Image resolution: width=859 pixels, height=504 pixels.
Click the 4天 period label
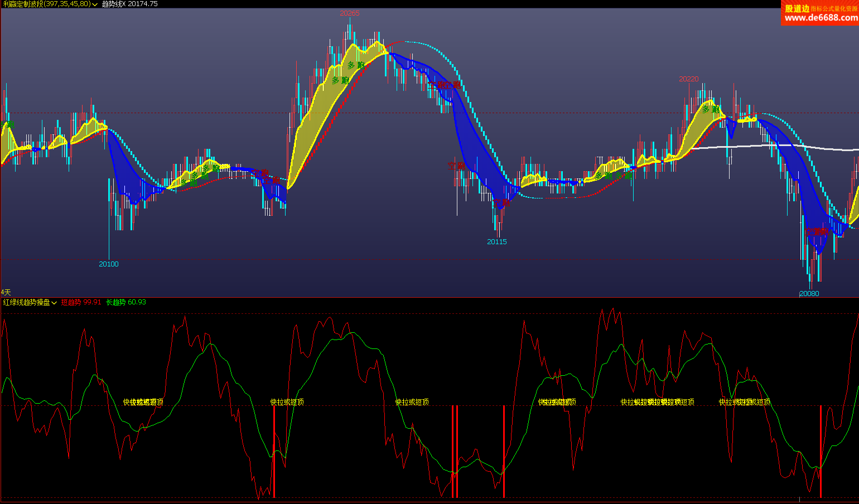[x=6, y=292]
